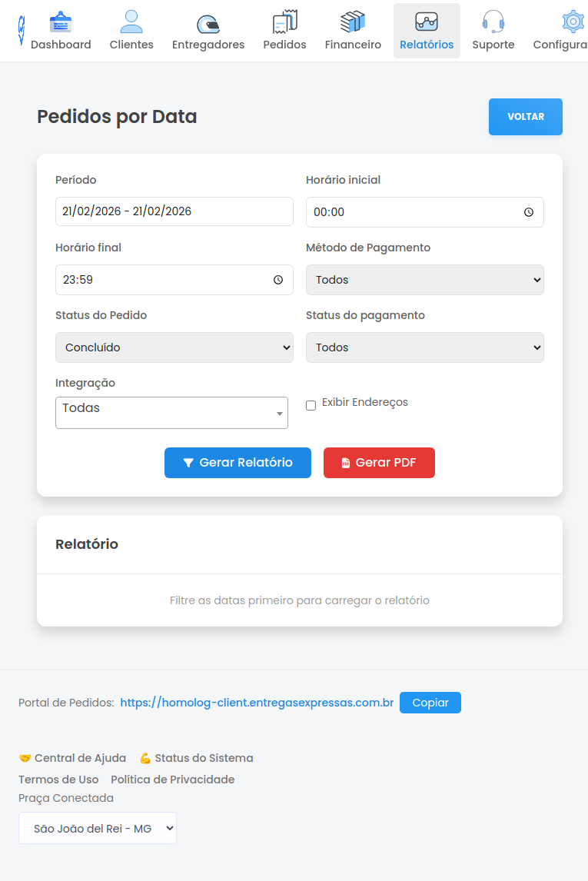This screenshot has width=588, height=881.
Task: Click the clock icon in Horário final
Action: [x=278, y=280]
